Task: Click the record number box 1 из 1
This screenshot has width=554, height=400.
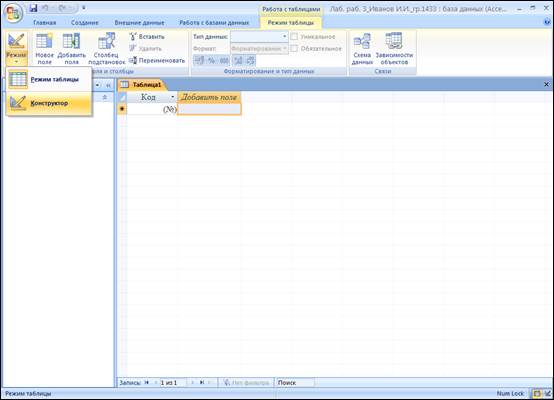Action: tap(173, 383)
